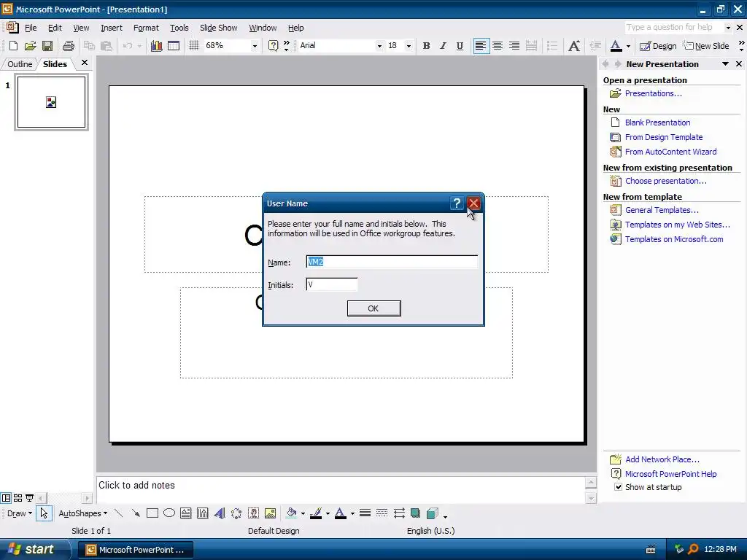This screenshot has height=560, width=747.
Task: Select the Rectangle drawing tool
Action: (x=152, y=513)
